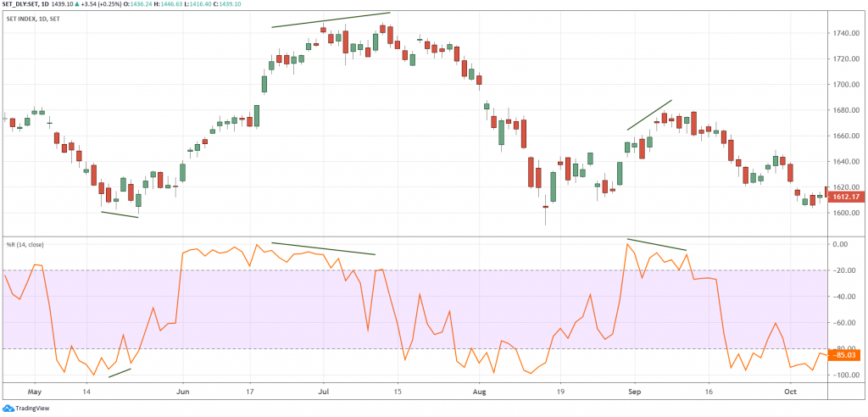Click the May label on time axis

tap(34, 391)
